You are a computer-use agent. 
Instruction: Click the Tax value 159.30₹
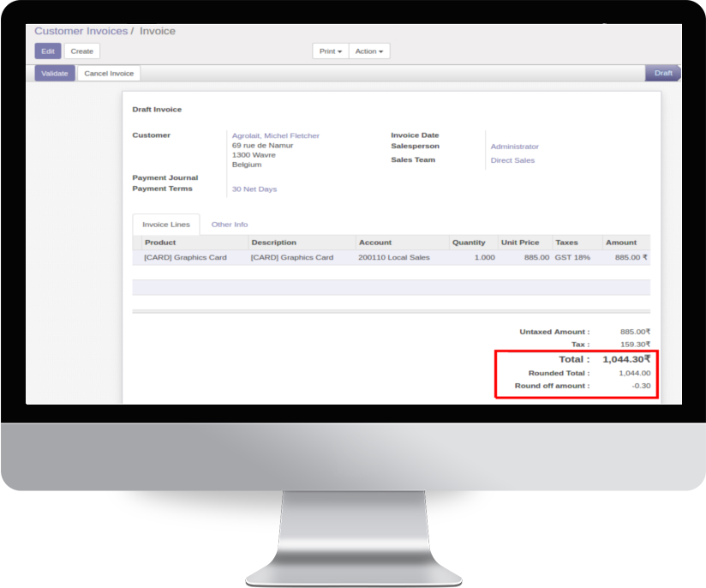(635, 345)
